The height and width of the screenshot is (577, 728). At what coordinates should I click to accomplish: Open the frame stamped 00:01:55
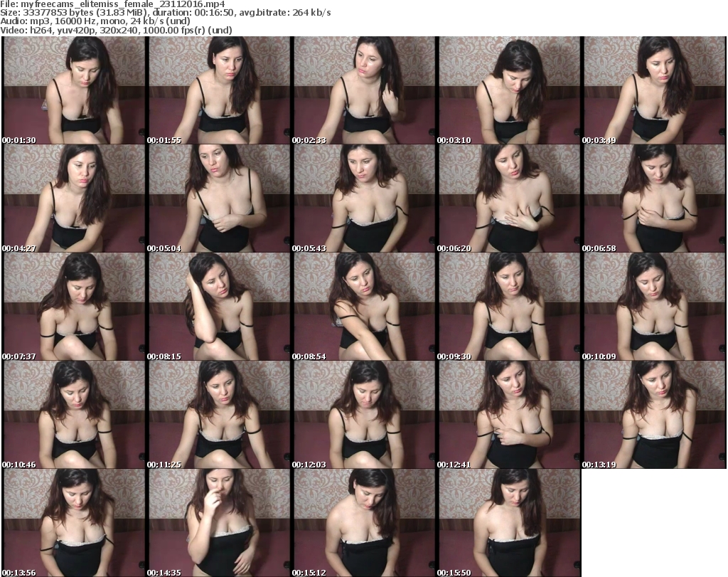click(x=219, y=90)
